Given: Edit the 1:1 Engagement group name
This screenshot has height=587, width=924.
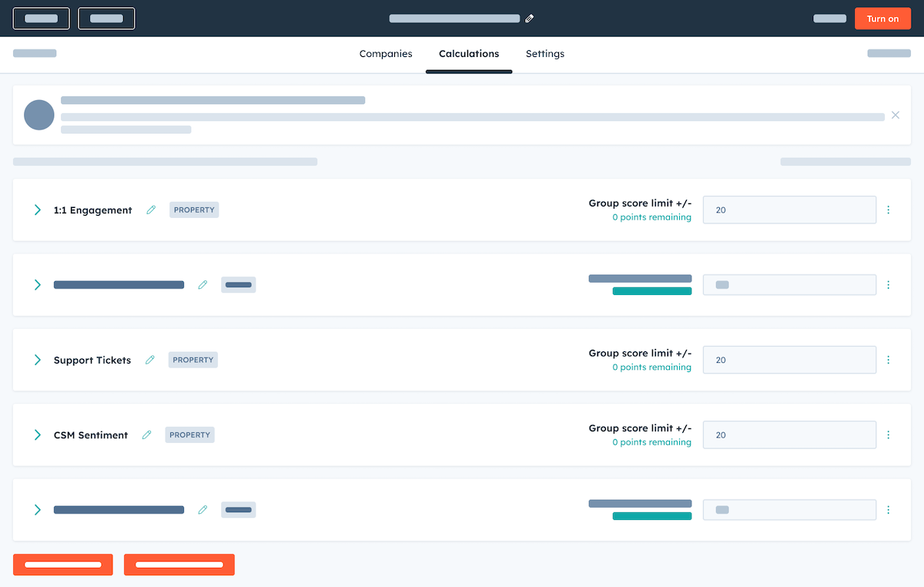Looking at the screenshot, I should tap(151, 210).
